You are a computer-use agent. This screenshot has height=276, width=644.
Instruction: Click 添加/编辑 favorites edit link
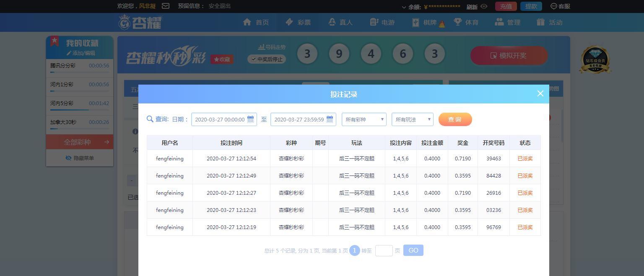[x=80, y=53]
